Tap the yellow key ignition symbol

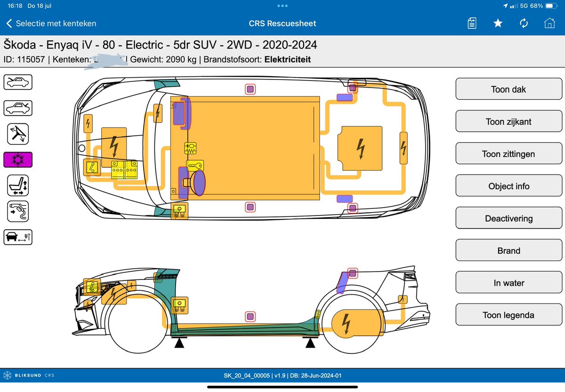pyautogui.click(x=194, y=165)
